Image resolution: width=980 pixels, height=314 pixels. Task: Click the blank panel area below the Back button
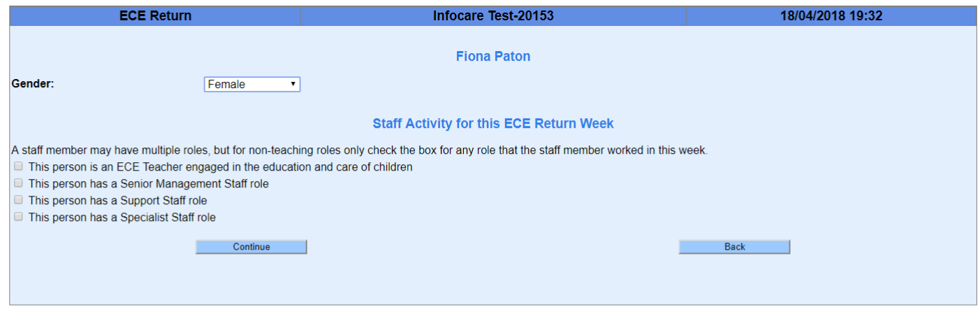coord(734,280)
